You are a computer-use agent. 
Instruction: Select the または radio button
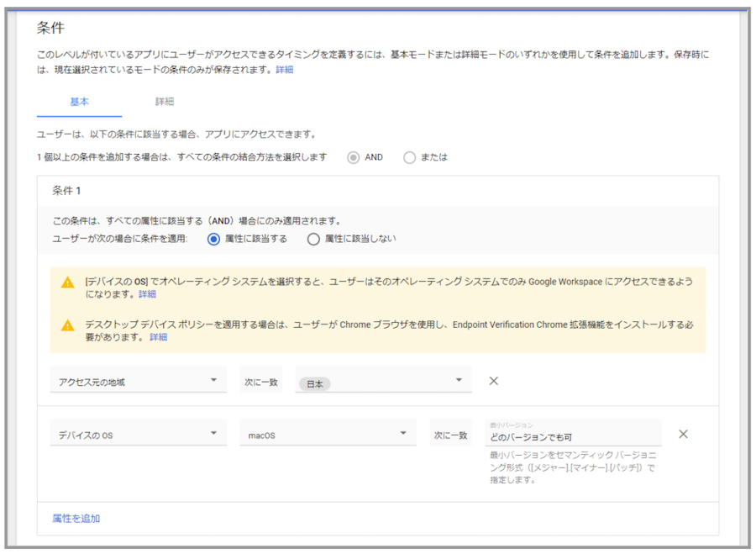[x=410, y=157]
